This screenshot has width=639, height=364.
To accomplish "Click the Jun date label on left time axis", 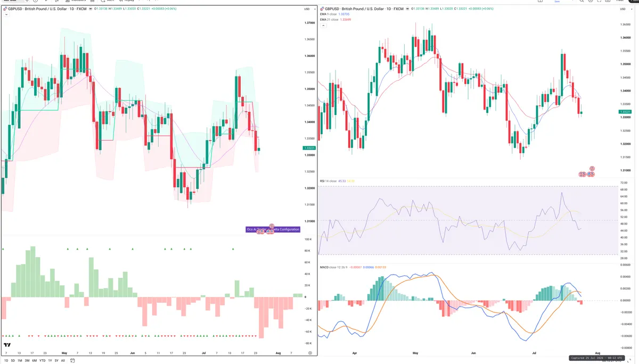I will point(133,353).
